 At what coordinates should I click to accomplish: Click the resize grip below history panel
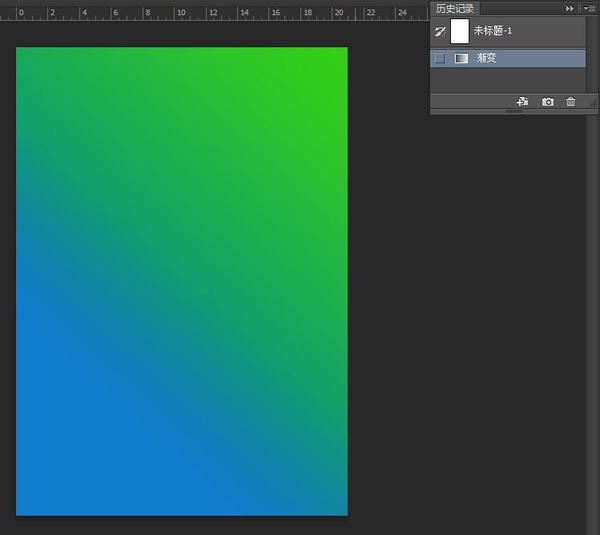(x=514, y=112)
